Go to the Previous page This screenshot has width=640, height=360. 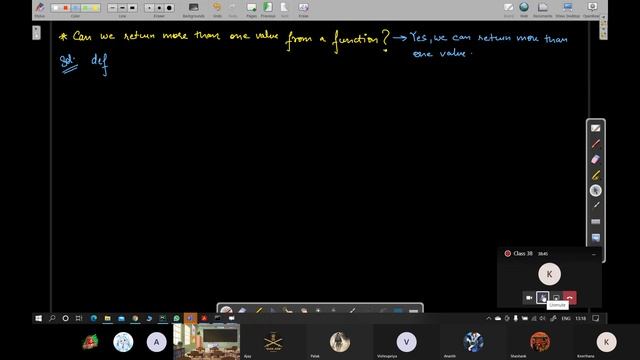tap(268, 9)
